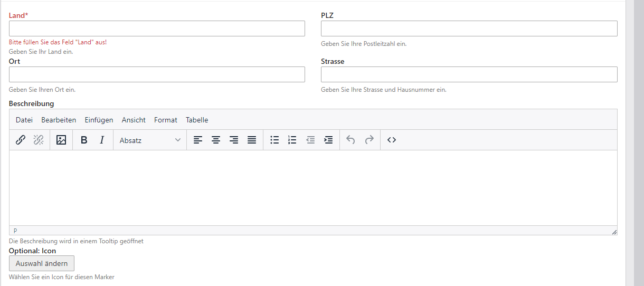Image resolution: width=644 pixels, height=286 pixels.
Task: Click the insert link icon
Action: pyautogui.click(x=21, y=140)
